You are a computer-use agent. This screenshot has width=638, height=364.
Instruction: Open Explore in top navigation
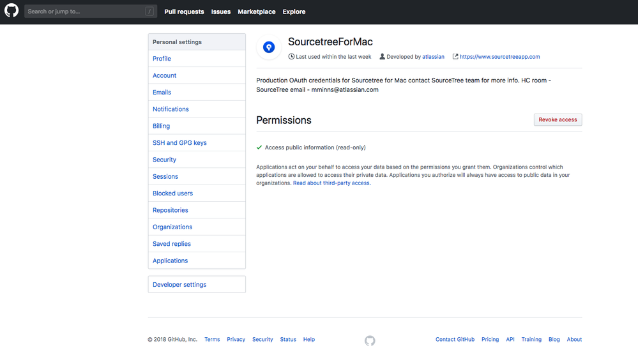tap(294, 11)
